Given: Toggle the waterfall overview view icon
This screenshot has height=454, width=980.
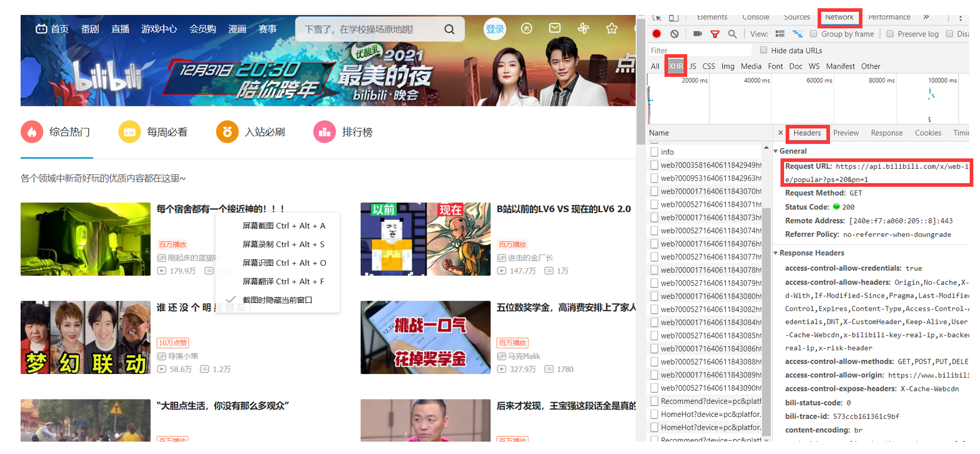Looking at the screenshot, I should coord(798,34).
